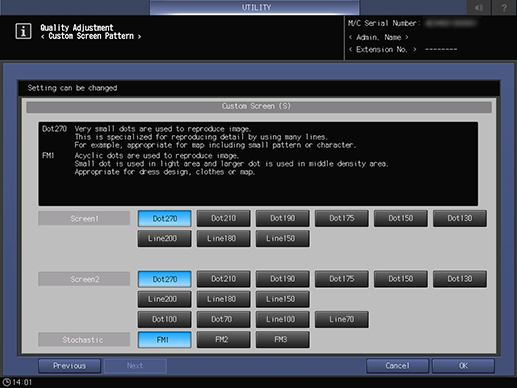517x388 pixels.
Task: Click the Extension No. field
Action: point(403,50)
